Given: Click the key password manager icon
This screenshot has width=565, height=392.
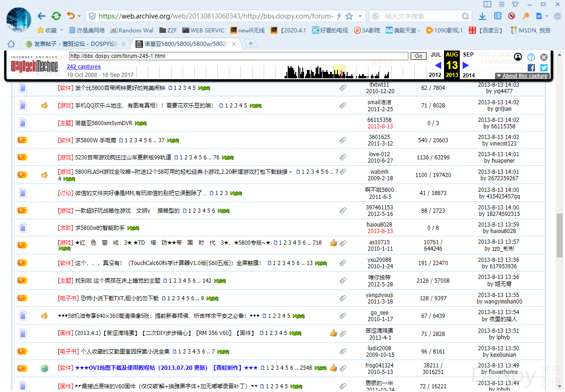Looking at the screenshot, I should coord(526,16).
